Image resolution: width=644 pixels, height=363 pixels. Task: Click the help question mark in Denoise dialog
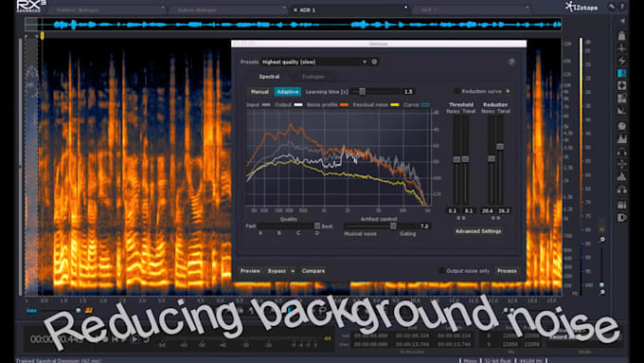click(511, 62)
